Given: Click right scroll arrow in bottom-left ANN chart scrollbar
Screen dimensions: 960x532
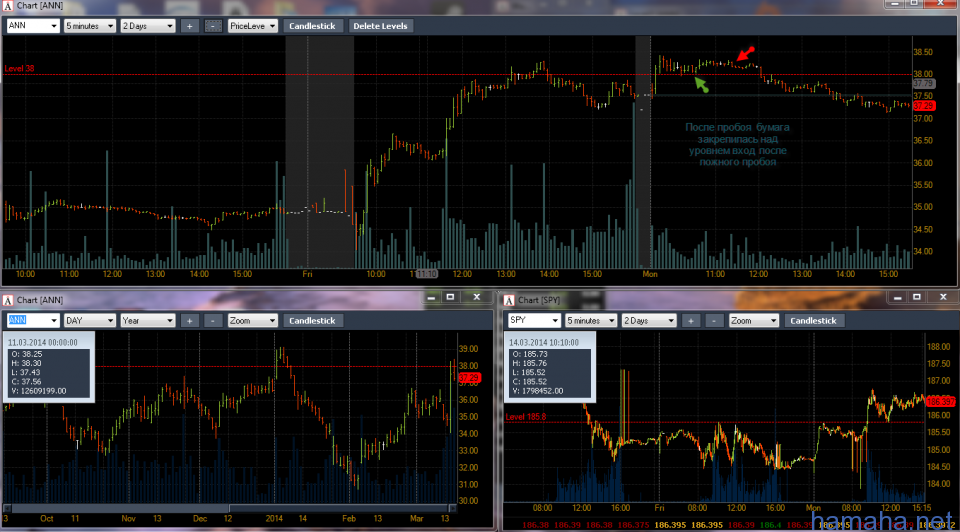Looking at the screenshot, I should [x=452, y=508].
